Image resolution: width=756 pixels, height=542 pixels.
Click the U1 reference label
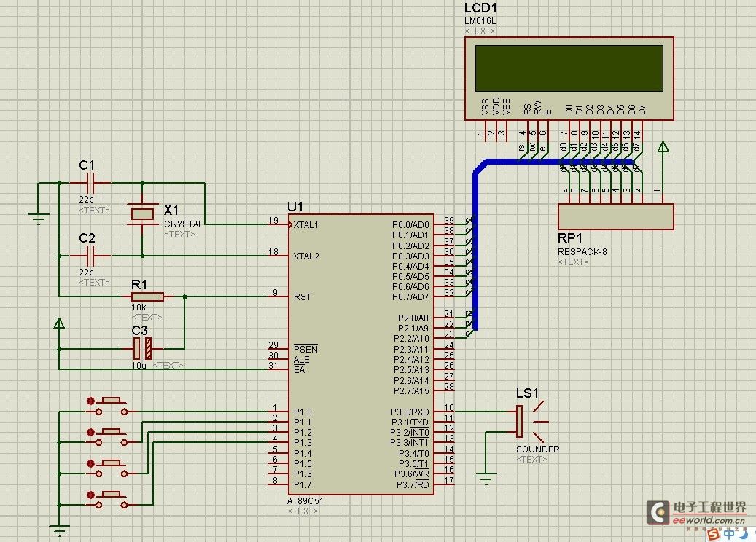coord(295,207)
